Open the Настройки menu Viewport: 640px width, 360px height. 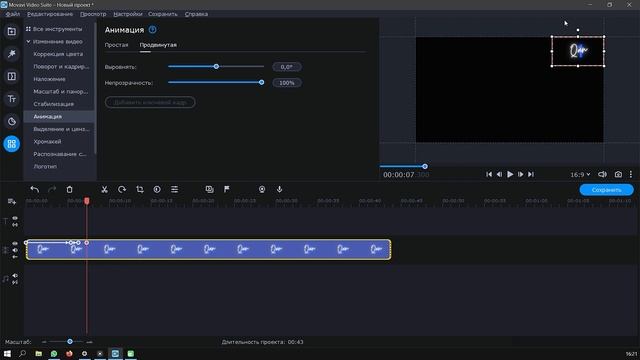pyautogui.click(x=128, y=14)
